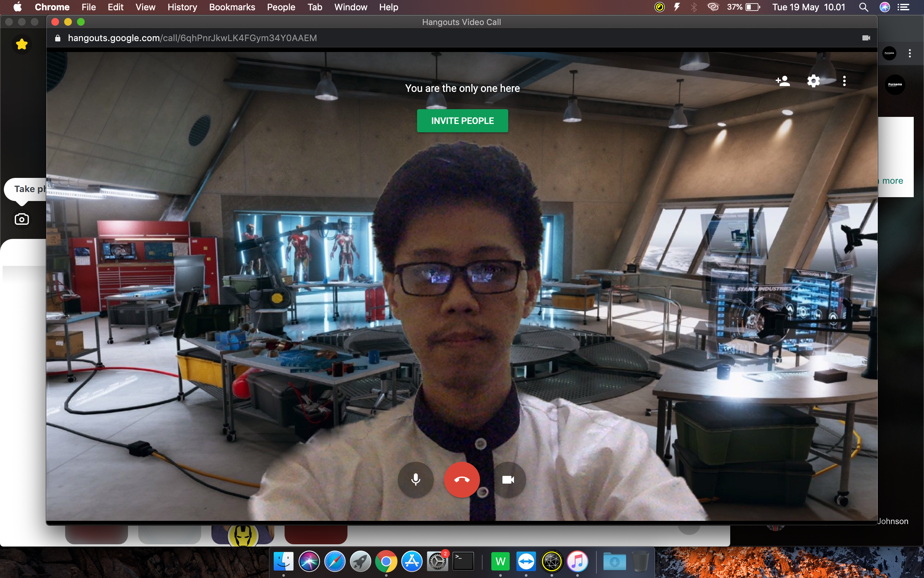The image size is (924, 578).
Task: Click the date and time in menu bar
Action: pos(809,7)
